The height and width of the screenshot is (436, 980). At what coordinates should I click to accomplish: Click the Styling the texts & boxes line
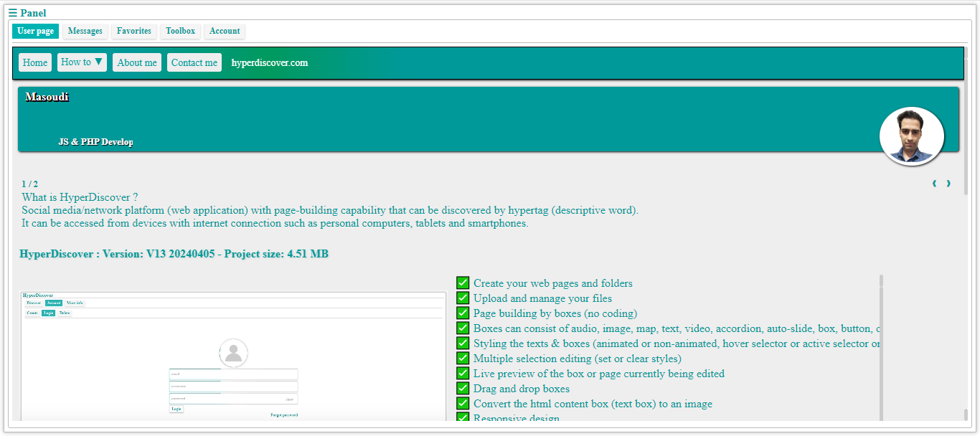pos(677,343)
